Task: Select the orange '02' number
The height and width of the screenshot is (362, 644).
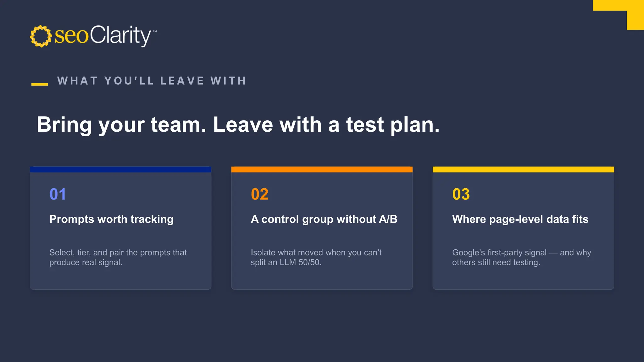Action: (260, 194)
